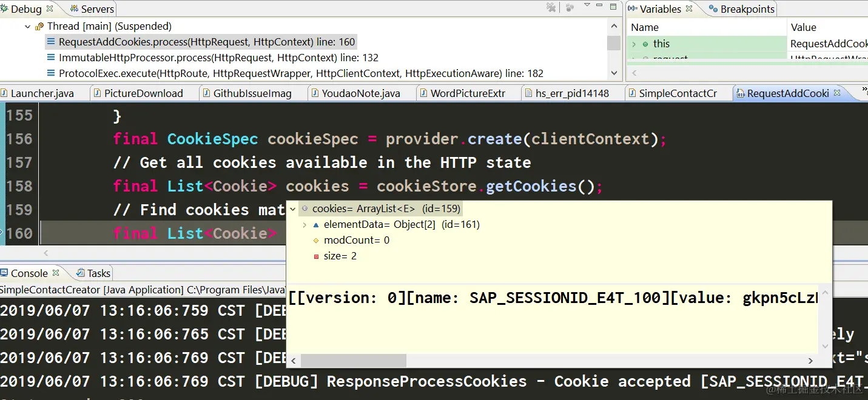Image resolution: width=868 pixels, height=400 pixels.
Task: Open the YoudaoNote.java editor tab
Action: coord(362,93)
